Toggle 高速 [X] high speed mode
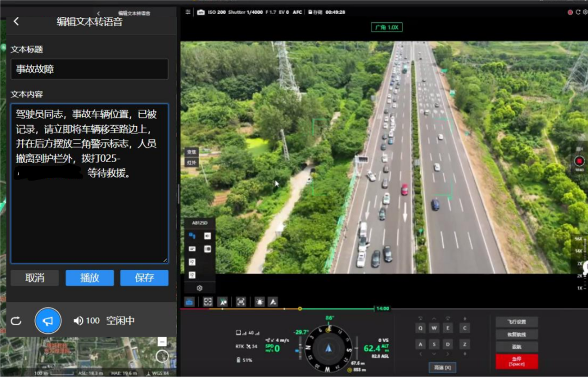Viewport: 588px width, 378px height. (442, 368)
